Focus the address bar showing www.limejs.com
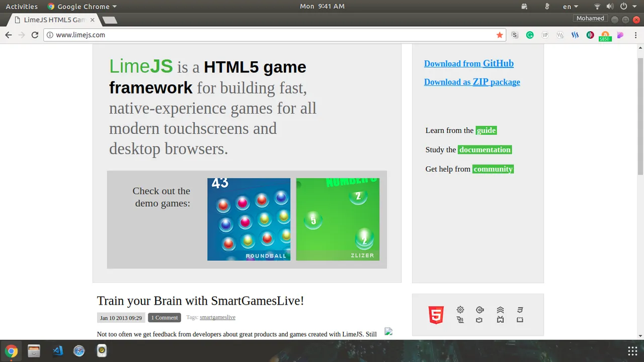Image resolution: width=644 pixels, height=362 pixels. (x=274, y=35)
